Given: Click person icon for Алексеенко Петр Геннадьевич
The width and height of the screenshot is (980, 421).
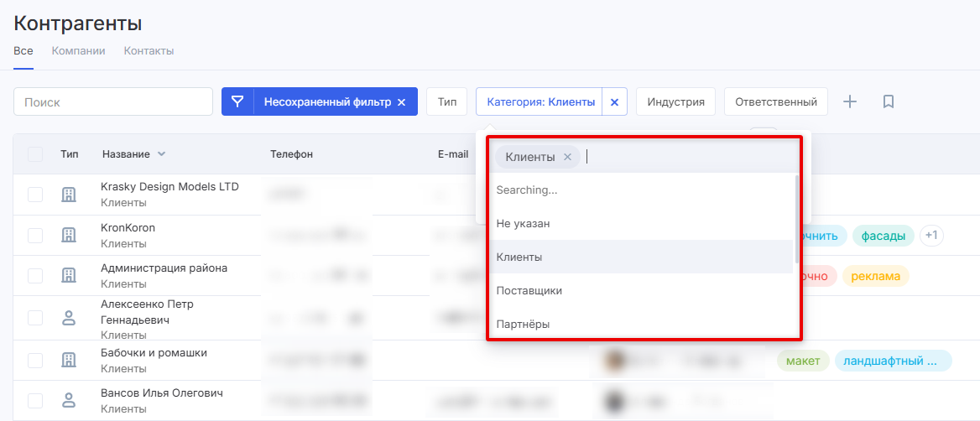Looking at the screenshot, I should pos(69,318).
